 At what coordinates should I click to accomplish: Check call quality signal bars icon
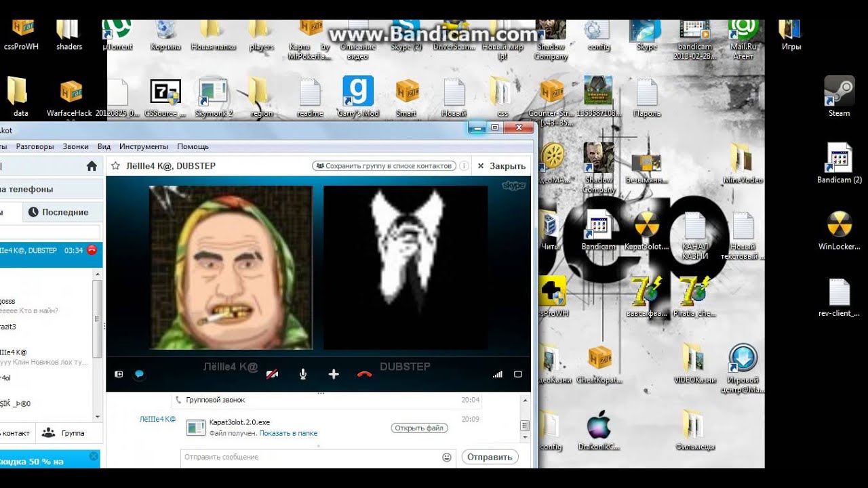(497, 374)
